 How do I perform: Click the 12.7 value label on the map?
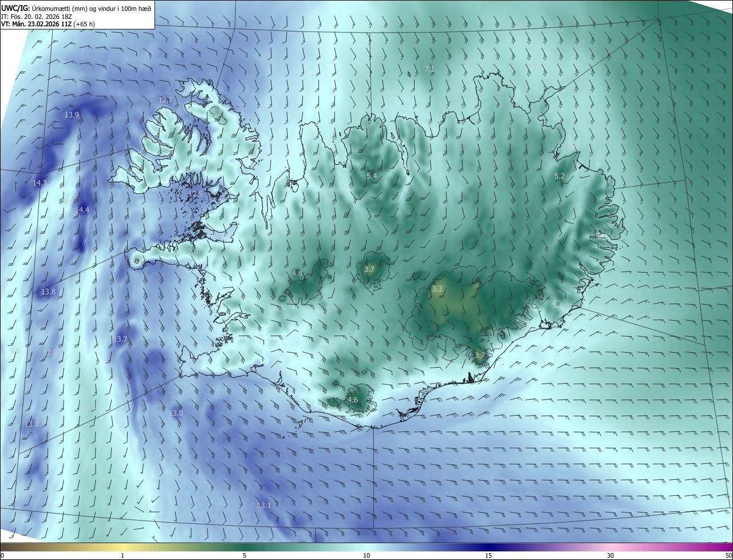click(x=165, y=100)
